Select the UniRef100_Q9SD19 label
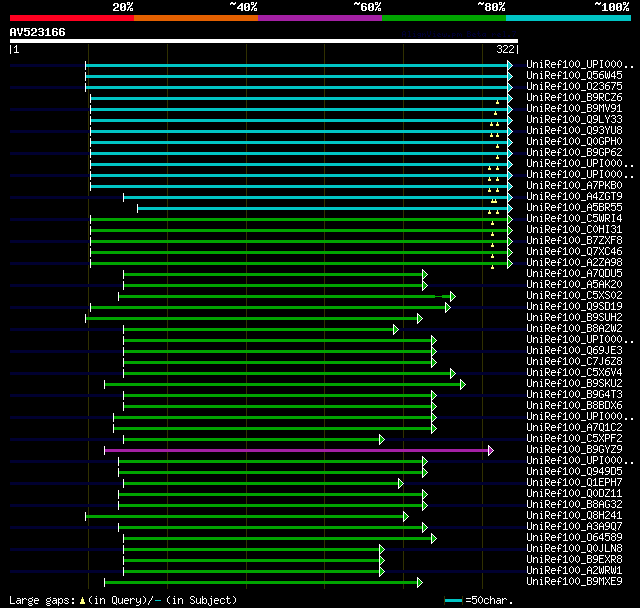This screenshot has width=640, height=608. (574, 306)
